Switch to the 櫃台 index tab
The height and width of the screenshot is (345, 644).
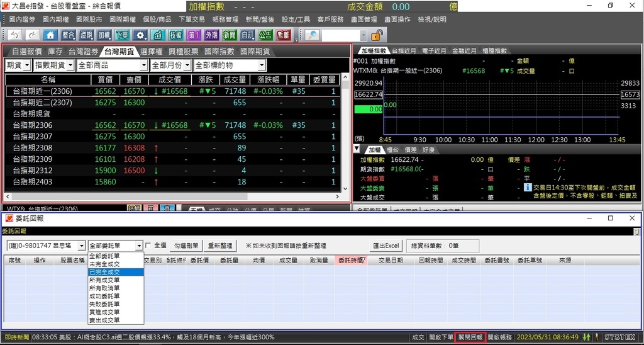(392, 149)
